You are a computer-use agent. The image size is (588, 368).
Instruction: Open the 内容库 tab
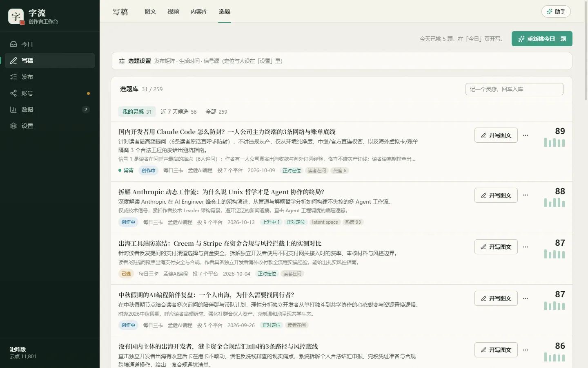199,11
